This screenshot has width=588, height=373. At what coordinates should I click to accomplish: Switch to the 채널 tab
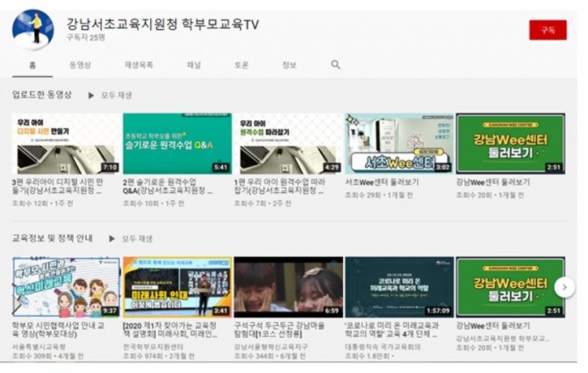tap(194, 65)
